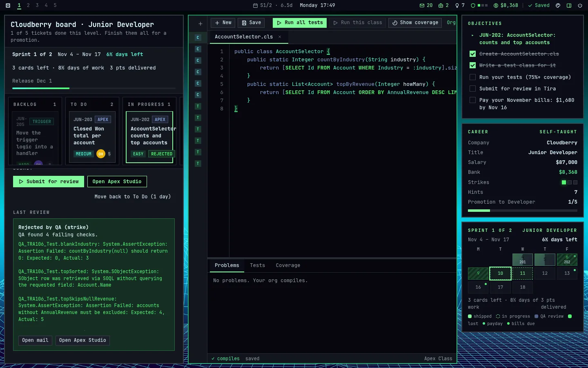588x368 pixels.
Task: Switch to workspace 2 in top bar
Action: point(28,5)
